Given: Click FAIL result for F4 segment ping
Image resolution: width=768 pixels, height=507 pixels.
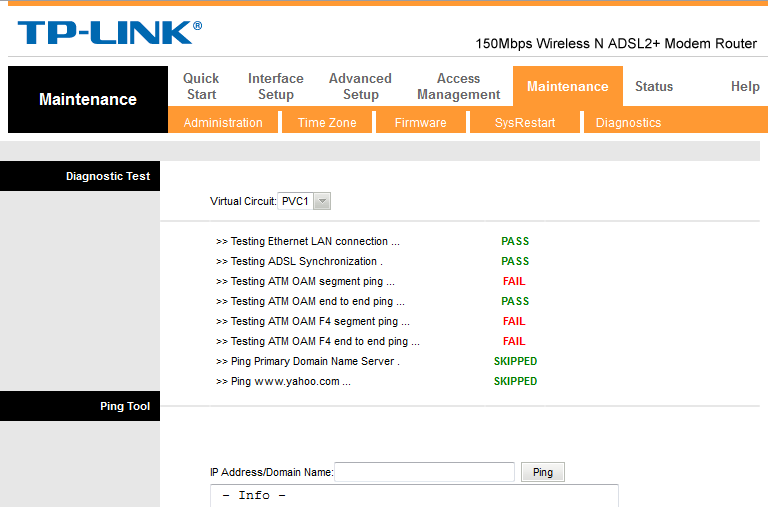Looking at the screenshot, I should tap(514, 321).
